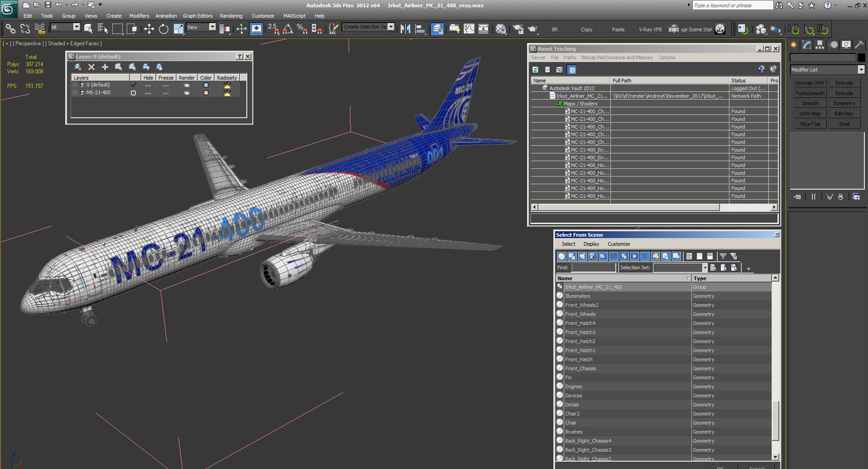Open the Create command panel tab
The image size is (868, 469).
tap(794, 45)
